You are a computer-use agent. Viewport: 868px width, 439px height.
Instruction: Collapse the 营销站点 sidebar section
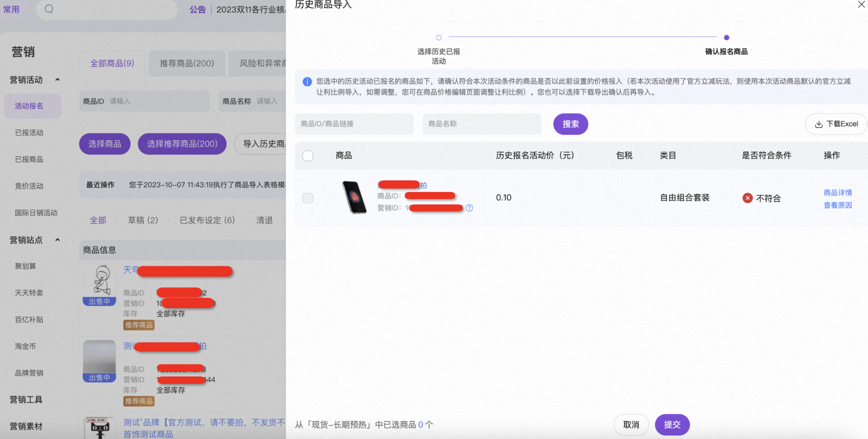coord(58,240)
